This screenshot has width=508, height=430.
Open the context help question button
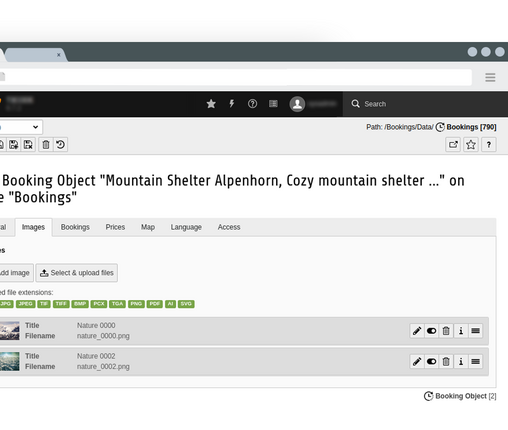tap(489, 145)
